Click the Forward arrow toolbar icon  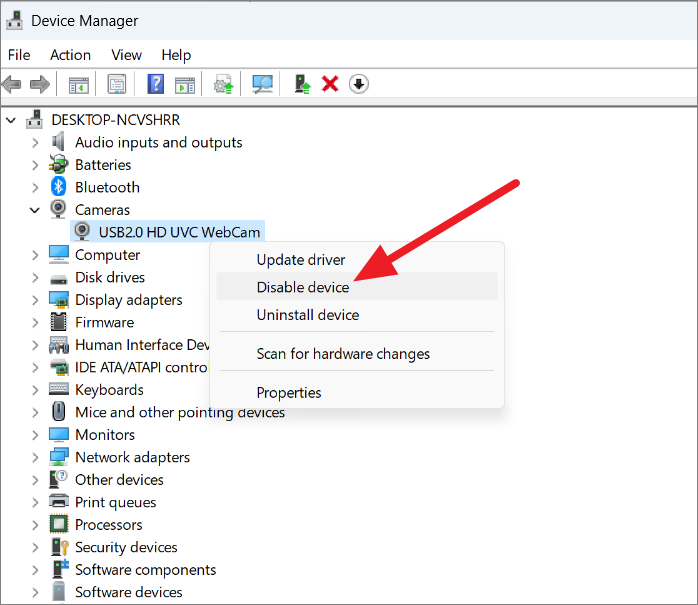pyautogui.click(x=40, y=84)
